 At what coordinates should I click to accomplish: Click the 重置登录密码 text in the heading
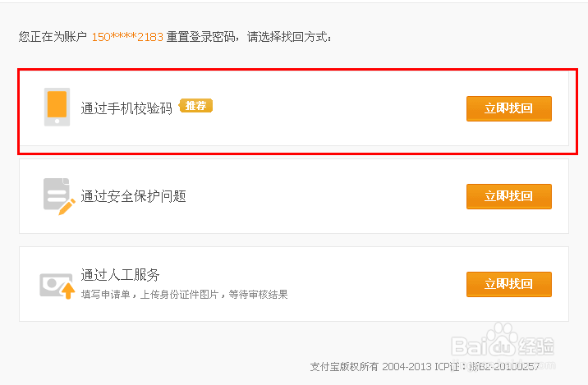200,37
